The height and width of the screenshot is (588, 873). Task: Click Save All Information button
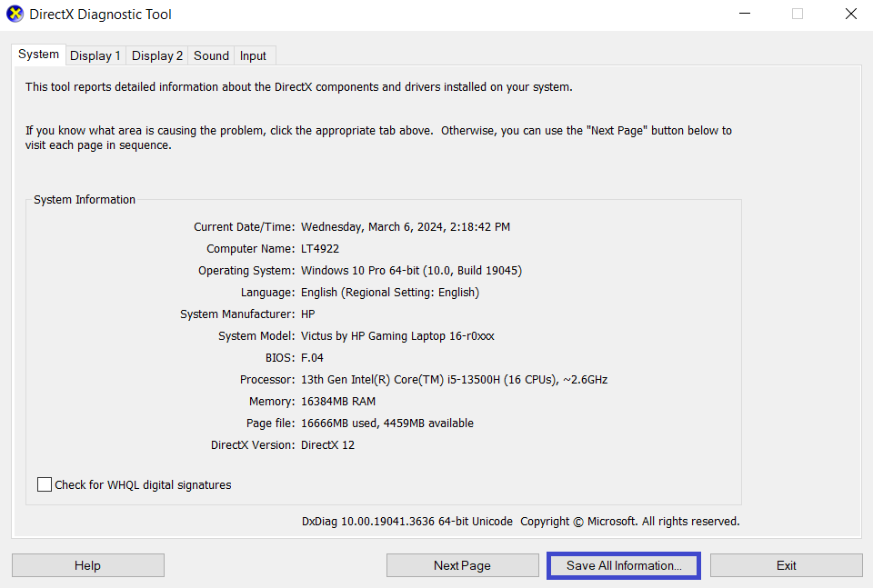624,565
